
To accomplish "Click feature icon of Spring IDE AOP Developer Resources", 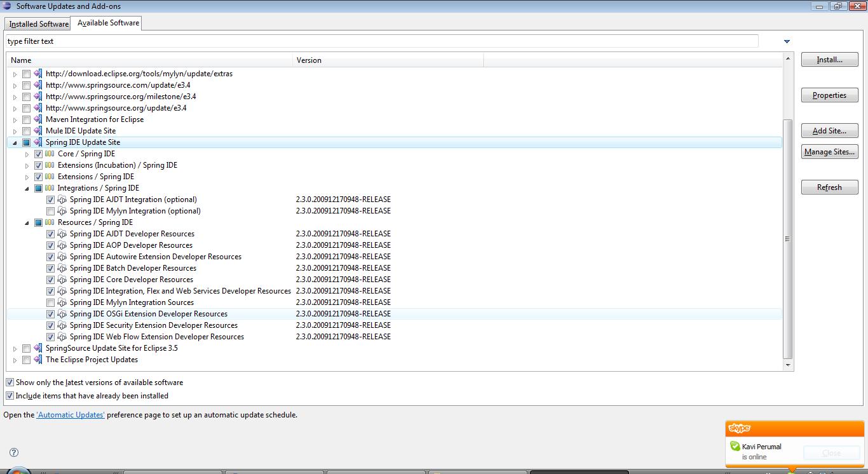I will coord(62,245).
